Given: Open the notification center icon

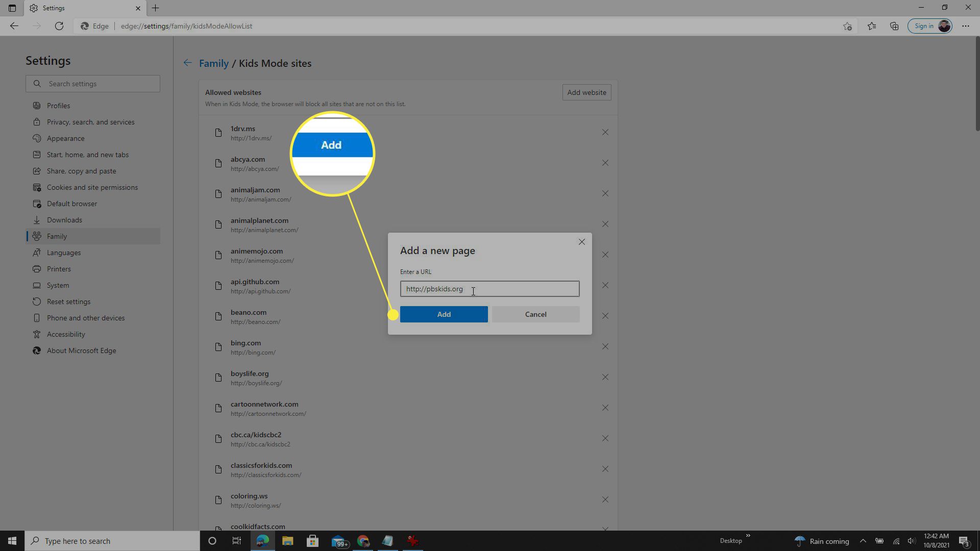Looking at the screenshot, I should click(964, 541).
